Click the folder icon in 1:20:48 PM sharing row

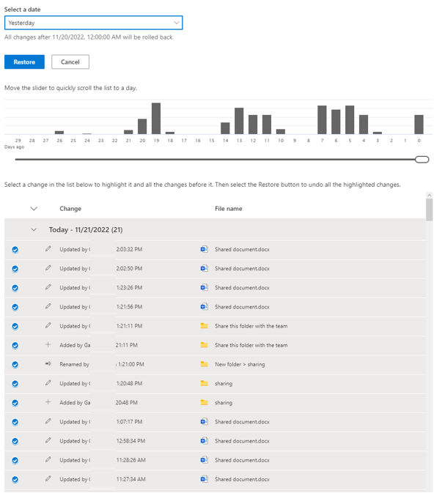[x=204, y=383]
